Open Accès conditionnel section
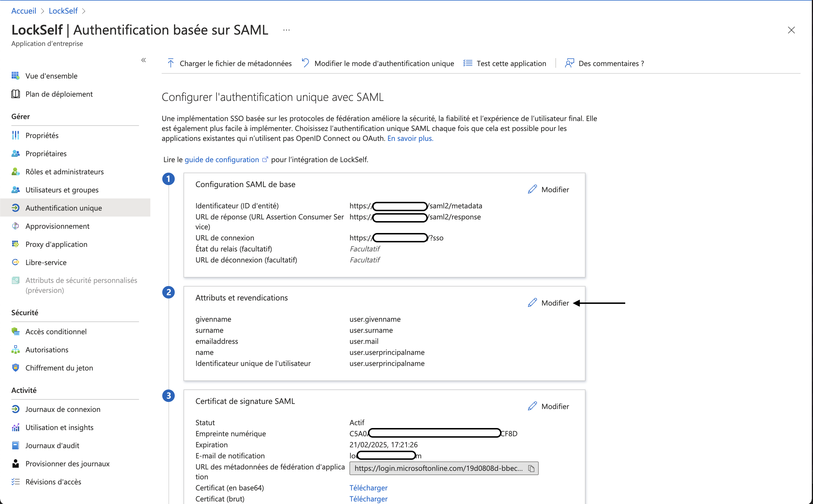The height and width of the screenshot is (504, 813). coord(56,331)
